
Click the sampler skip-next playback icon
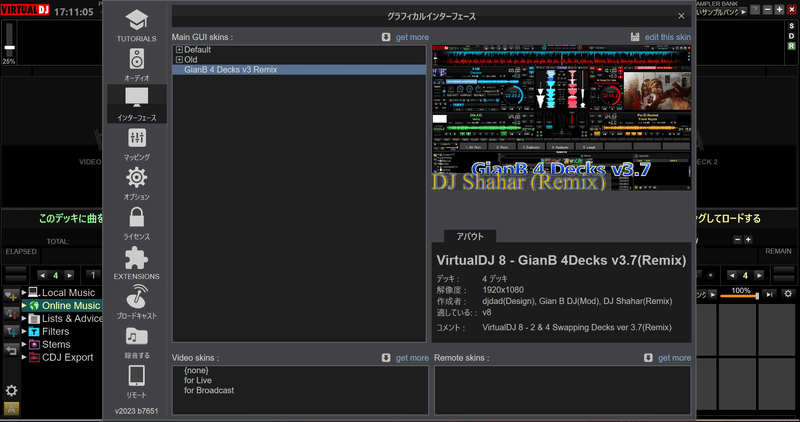click(770, 294)
